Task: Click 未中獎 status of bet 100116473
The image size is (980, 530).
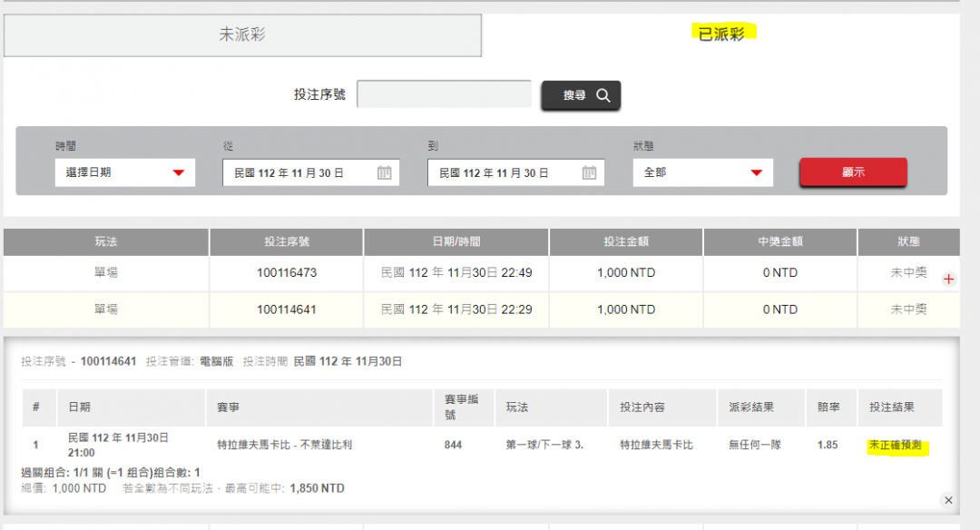Action: [908, 272]
